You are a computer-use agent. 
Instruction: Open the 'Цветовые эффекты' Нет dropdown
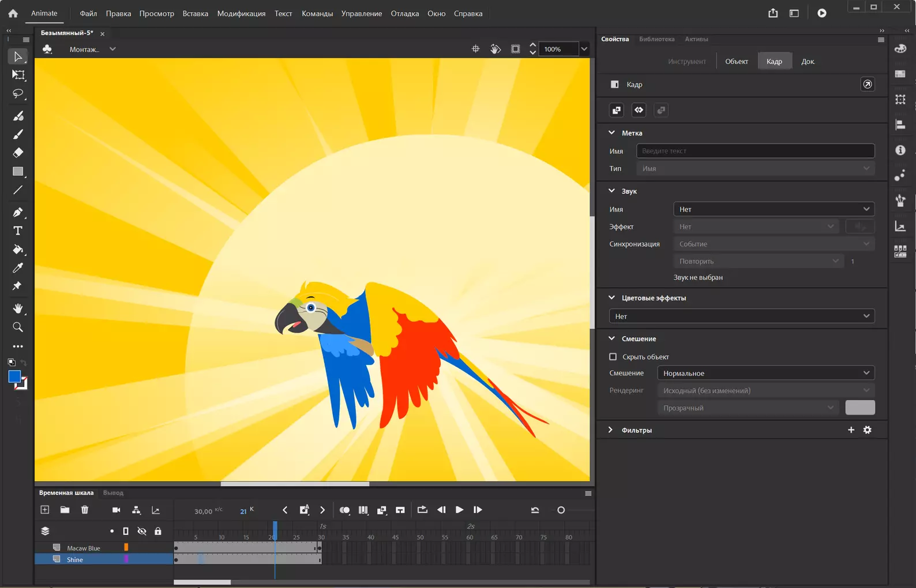tap(742, 316)
